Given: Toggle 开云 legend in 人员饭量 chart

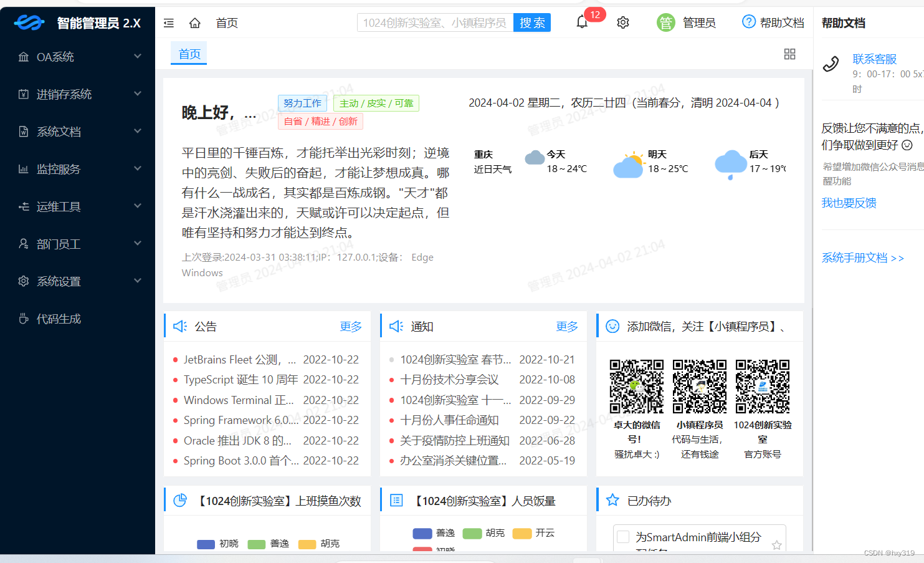Looking at the screenshot, I should coord(533,533).
